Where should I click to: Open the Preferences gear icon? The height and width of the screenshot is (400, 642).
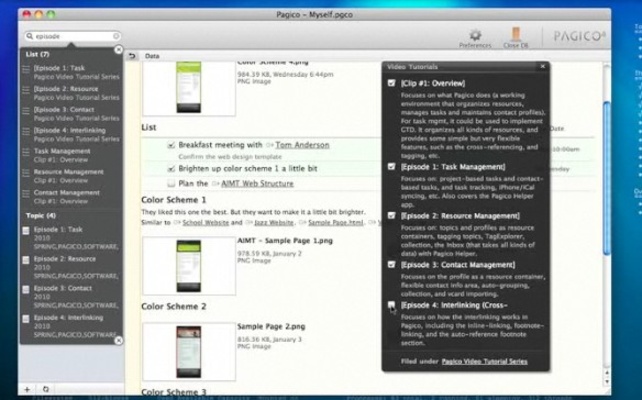tap(475, 34)
